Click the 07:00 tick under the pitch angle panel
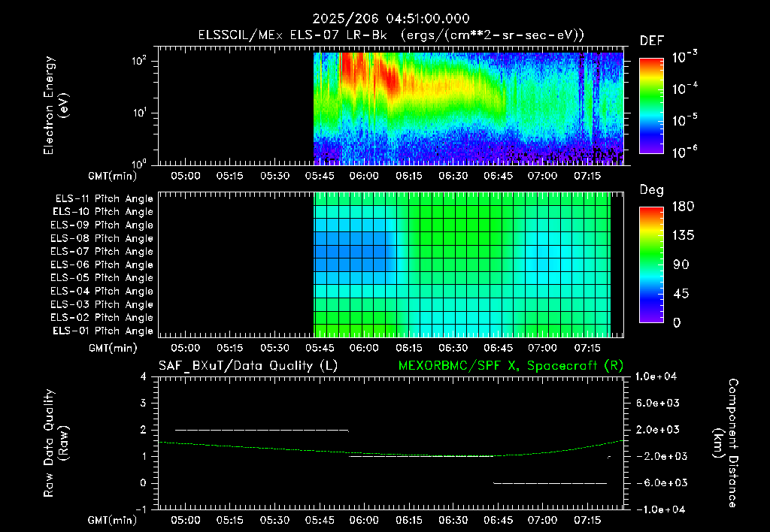Image resolution: width=770 pixels, height=532 pixels. (543, 348)
